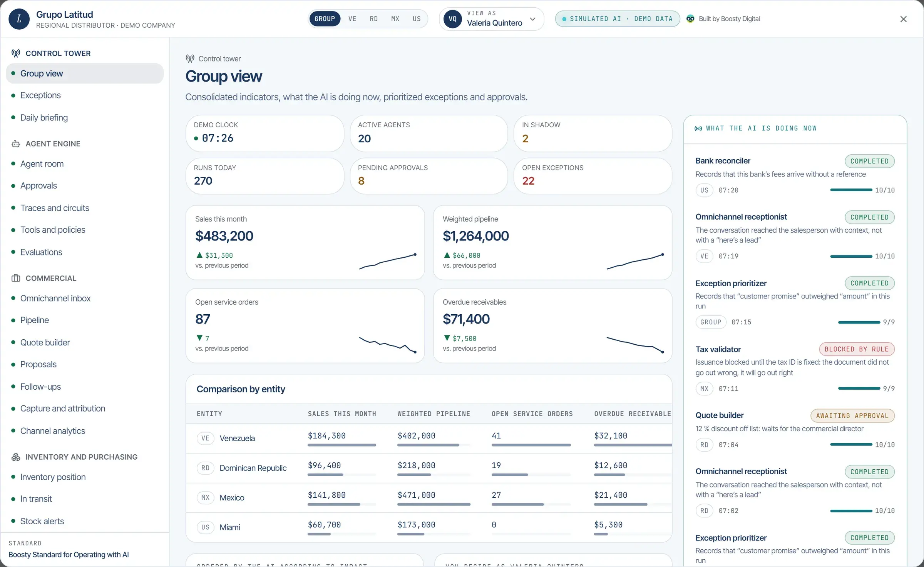Click the breadcrumb Control tower antenna icon
Image resolution: width=924 pixels, height=567 pixels.
190,58
